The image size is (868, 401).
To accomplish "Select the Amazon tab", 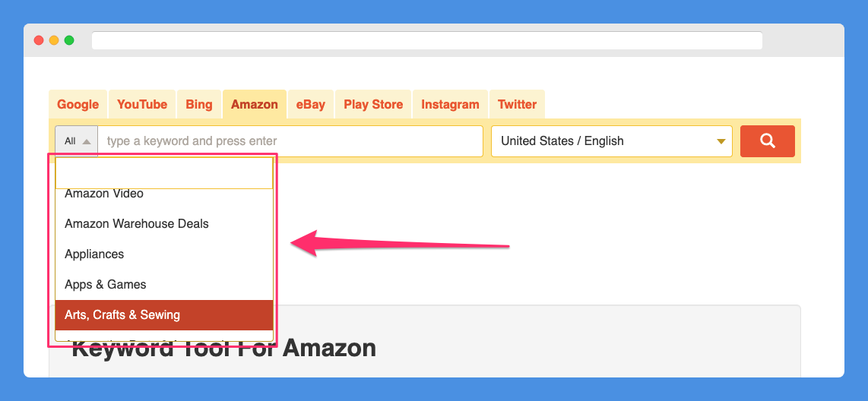I will coord(255,104).
